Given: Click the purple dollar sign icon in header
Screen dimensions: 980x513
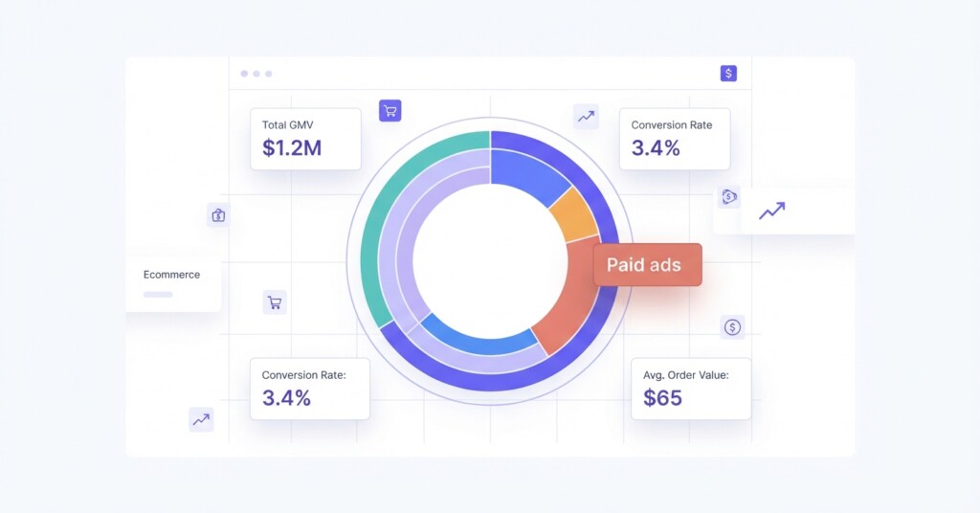Looking at the screenshot, I should pyautogui.click(x=728, y=74).
